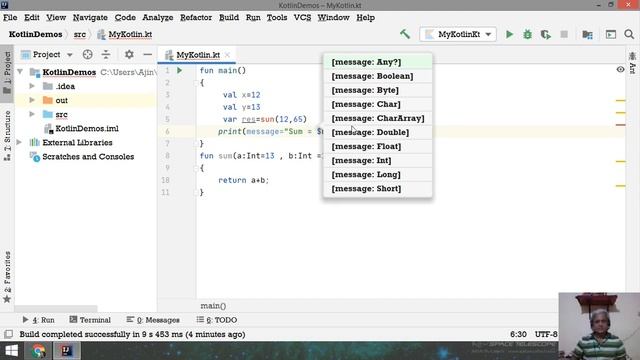The width and height of the screenshot is (640, 360).
Task: Click horizontal scrollbar of Project panel
Action: (56, 309)
